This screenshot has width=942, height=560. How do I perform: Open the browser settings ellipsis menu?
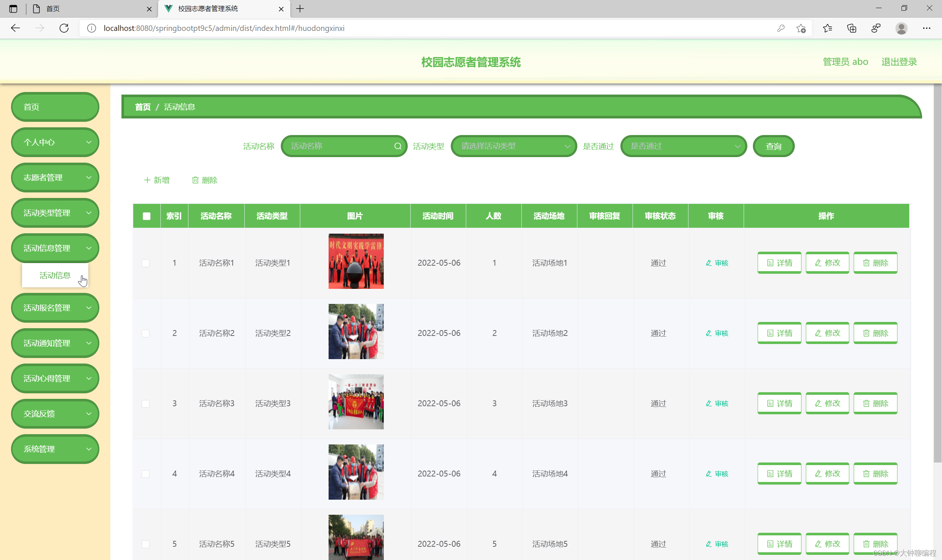click(x=926, y=28)
